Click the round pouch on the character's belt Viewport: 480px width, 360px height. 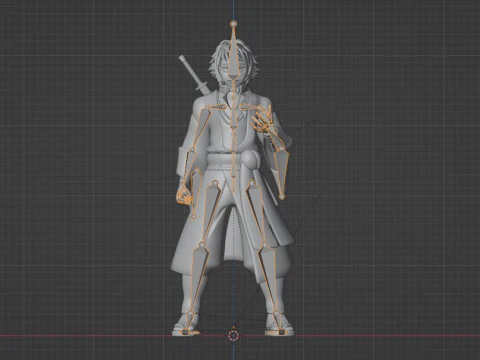point(252,159)
